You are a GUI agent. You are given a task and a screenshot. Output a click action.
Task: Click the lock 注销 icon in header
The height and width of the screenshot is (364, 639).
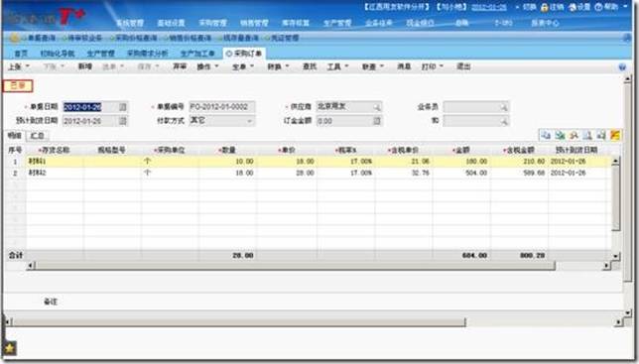[545, 7]
